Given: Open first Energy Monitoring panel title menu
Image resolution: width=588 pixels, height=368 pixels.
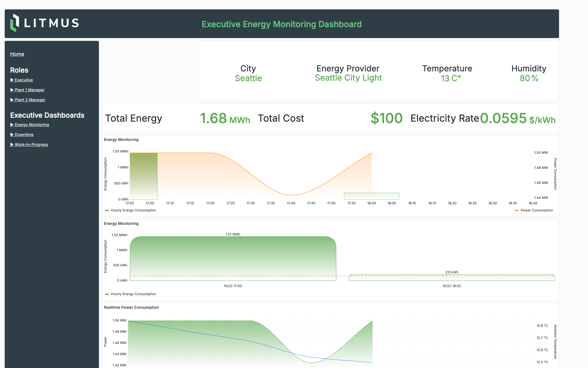Looking at the screenshot, I should pyautogui.click(x=121, y=140).
